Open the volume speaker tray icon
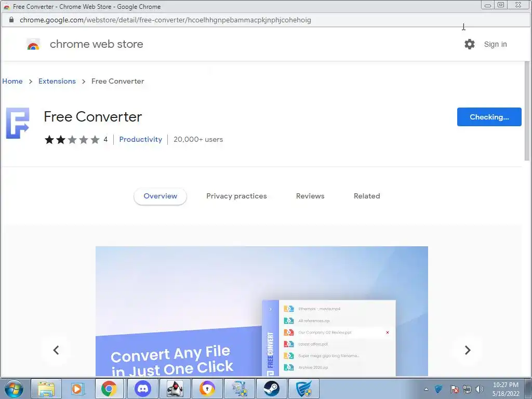 tap(479, 389)
